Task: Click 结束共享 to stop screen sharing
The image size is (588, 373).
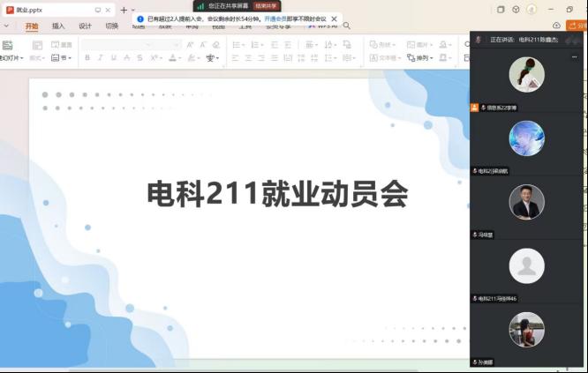Action: click(266, 5)
